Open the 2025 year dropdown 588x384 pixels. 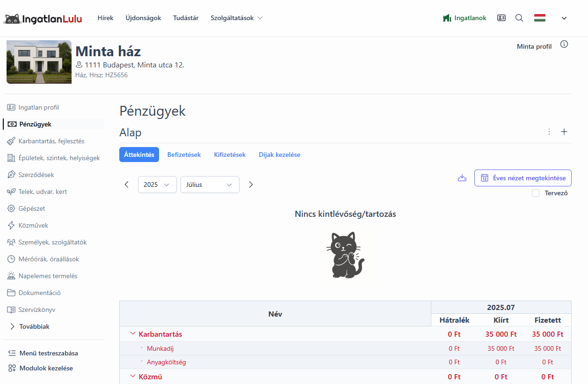pyautogui.click(x=157, y=185)
